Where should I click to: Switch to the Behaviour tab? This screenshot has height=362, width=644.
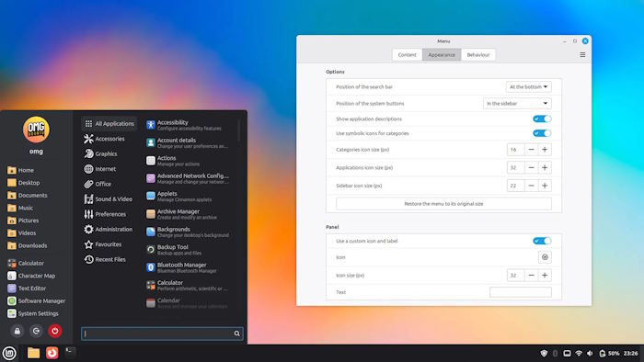tap(478, 55)
